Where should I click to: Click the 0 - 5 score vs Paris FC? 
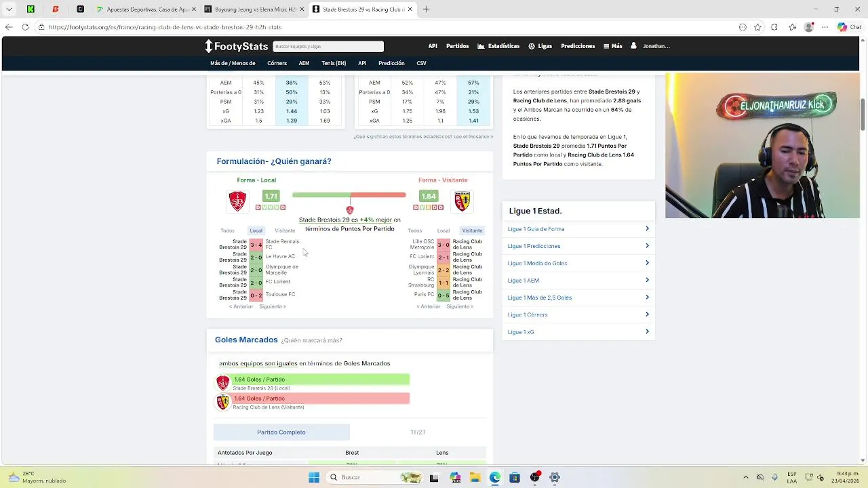coord(443,295)
